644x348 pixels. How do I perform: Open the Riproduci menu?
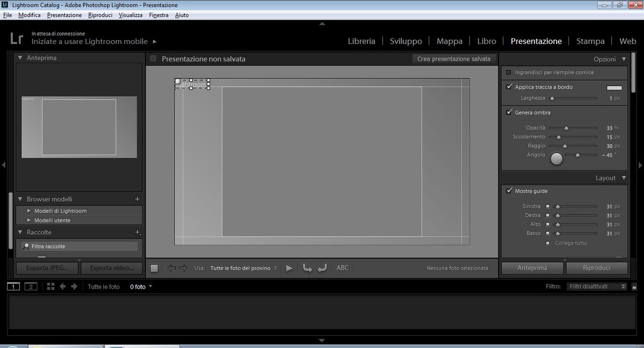click(100, 15)
